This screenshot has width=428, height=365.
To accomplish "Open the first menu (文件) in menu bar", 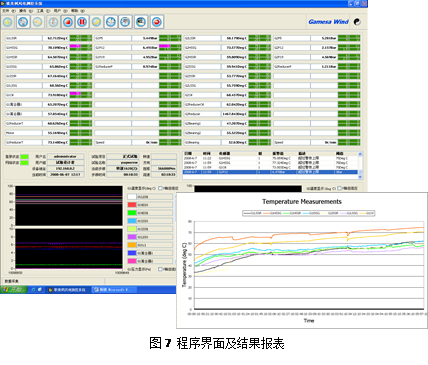I will click(6, 11).
